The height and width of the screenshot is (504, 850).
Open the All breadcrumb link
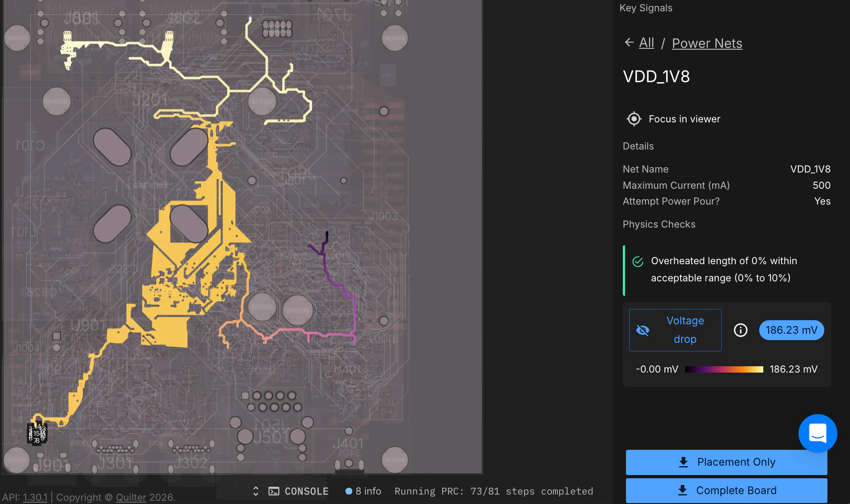[646, 43]
